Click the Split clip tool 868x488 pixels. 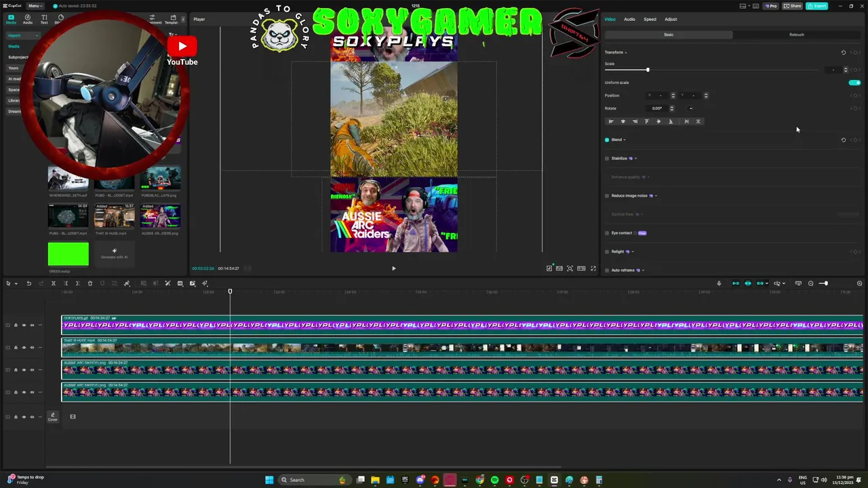(x=54, y=283)
